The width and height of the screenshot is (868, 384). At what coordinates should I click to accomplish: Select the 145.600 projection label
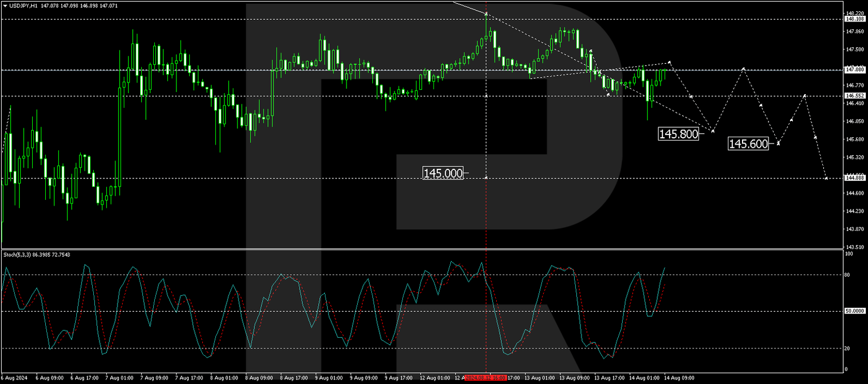(x=749, y=145)
